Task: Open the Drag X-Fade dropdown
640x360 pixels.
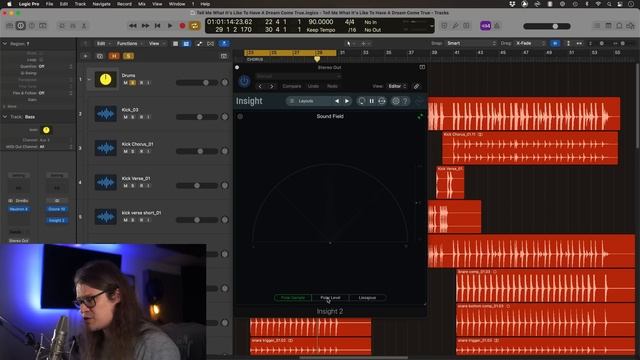Action: tap(529, 43)
